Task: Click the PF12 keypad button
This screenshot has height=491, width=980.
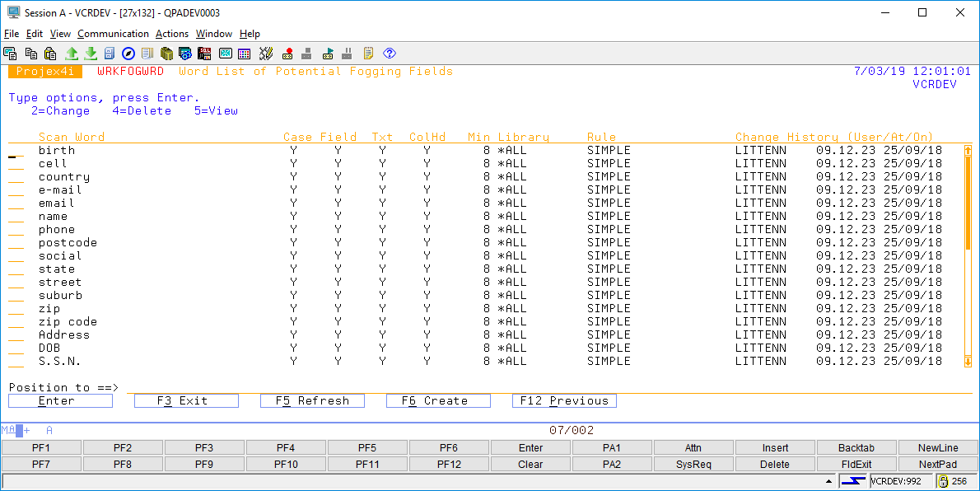Action: tap(449, 464)
